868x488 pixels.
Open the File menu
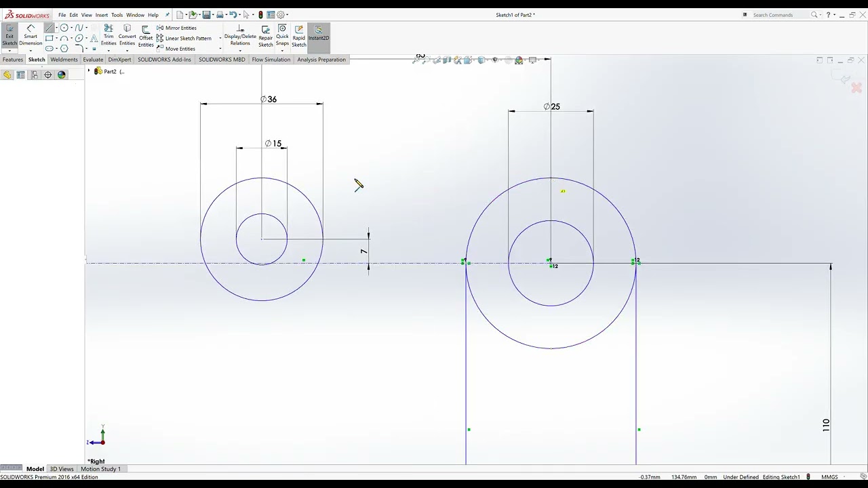(62, 15)
